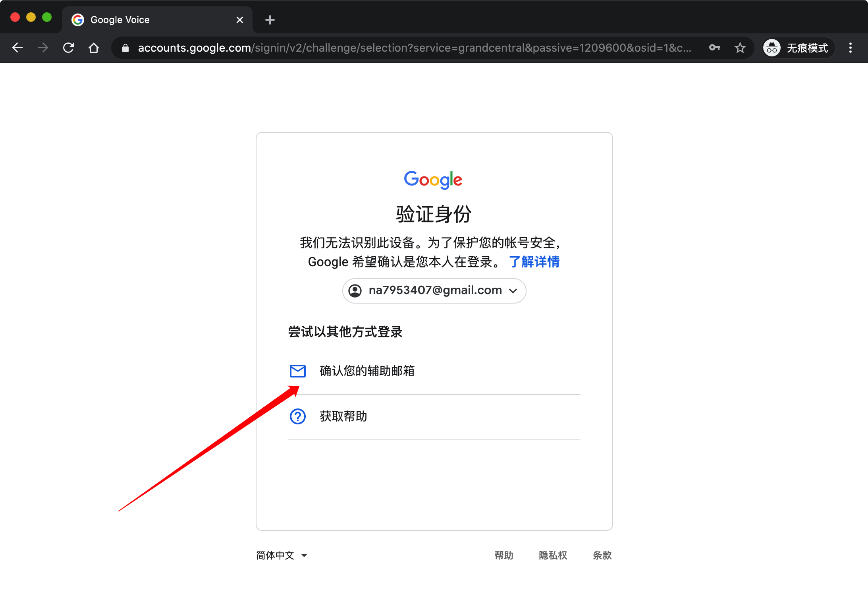Open a new browser tab
This screenshot has height=600, width=868.
tap(270, 20)
